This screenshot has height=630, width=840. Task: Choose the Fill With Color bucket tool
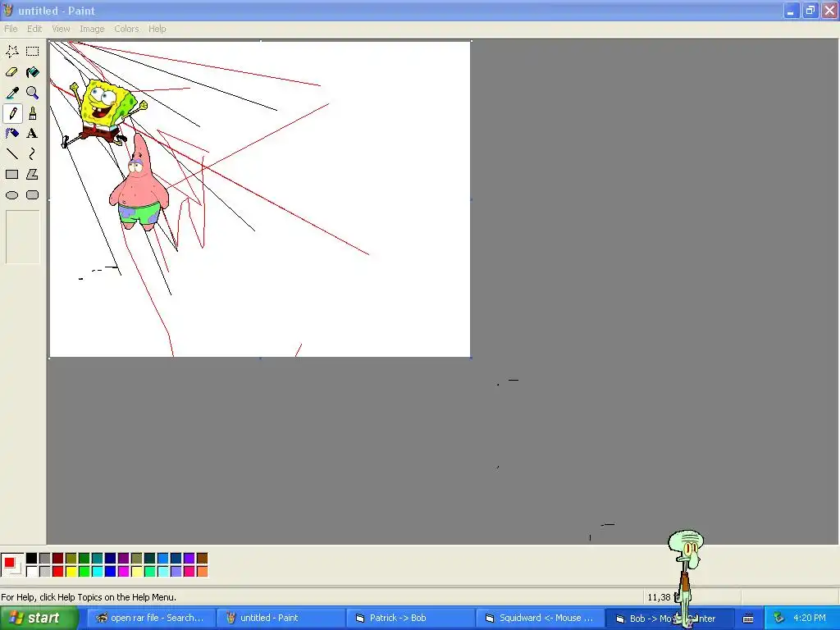[x=33, y=72]
